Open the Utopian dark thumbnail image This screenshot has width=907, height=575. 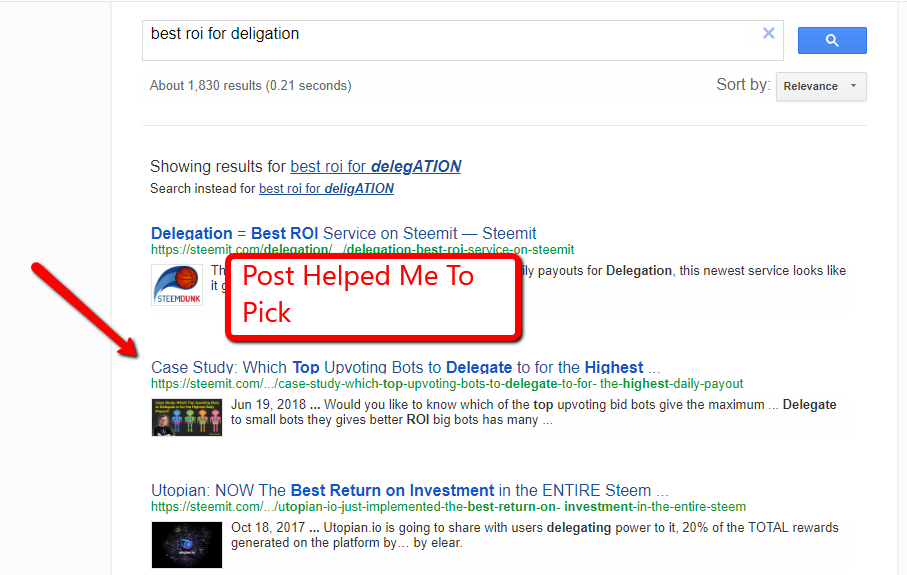(x=187, y=545)
